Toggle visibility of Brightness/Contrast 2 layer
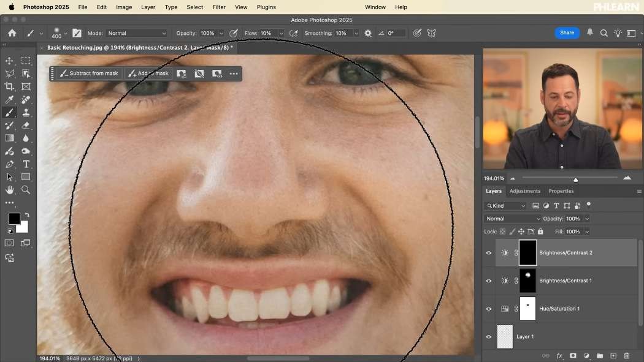Viewport: 644px width, 362px height. (x=489, y=253)
